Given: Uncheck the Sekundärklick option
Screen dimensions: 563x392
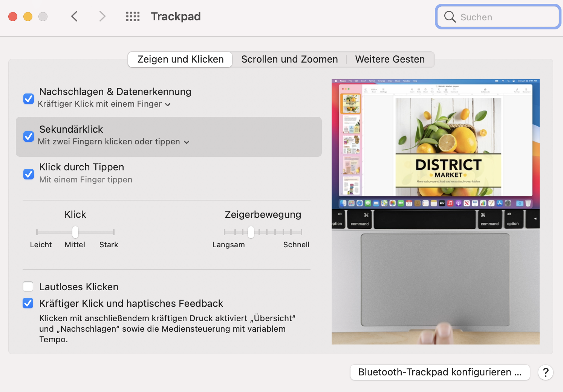Looking at the screenshot, I should pos(29,136).
